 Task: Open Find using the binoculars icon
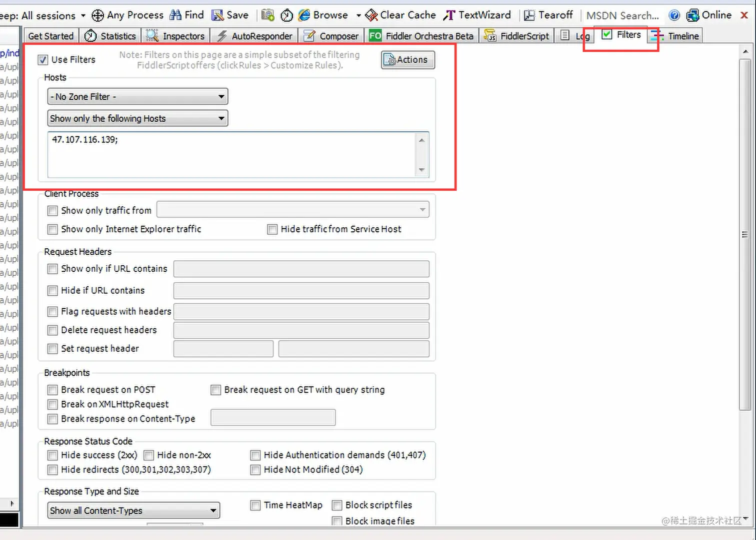point(175,15)
